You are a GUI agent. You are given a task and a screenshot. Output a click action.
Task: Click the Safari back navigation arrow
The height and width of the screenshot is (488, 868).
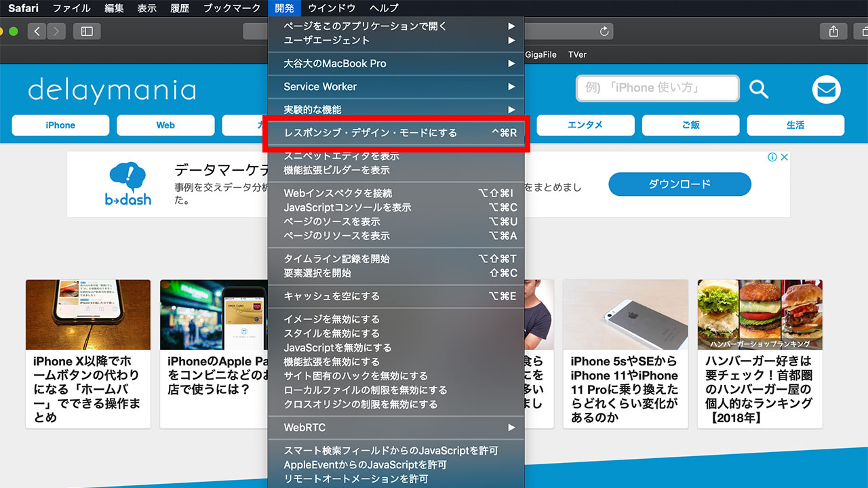[x=37, y=31]
